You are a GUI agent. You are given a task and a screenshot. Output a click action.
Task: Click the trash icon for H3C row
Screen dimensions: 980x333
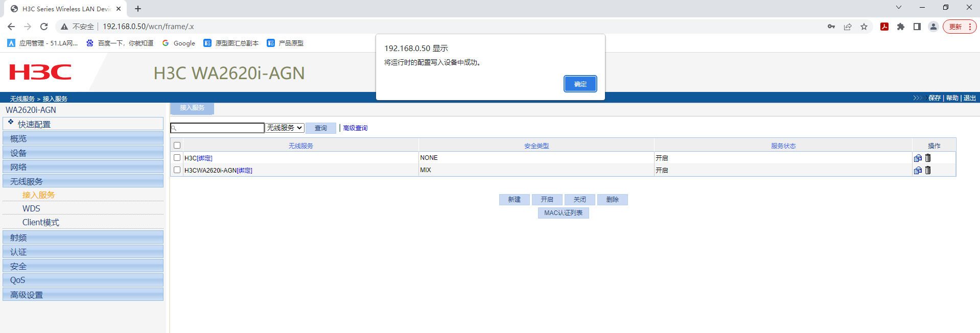(x=928, y=158)
